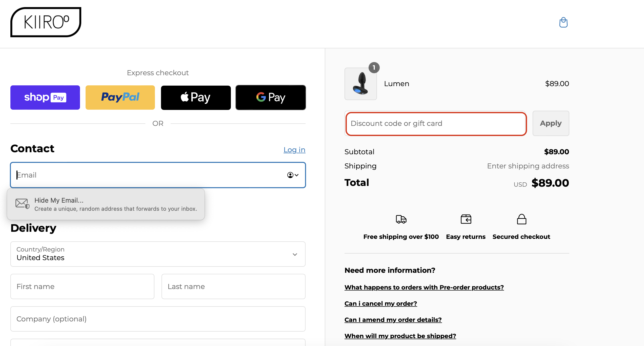The height and width of the screenshot is (346, 644).
Task: Click the free shipping truck icon
Action: click(401, 219)
